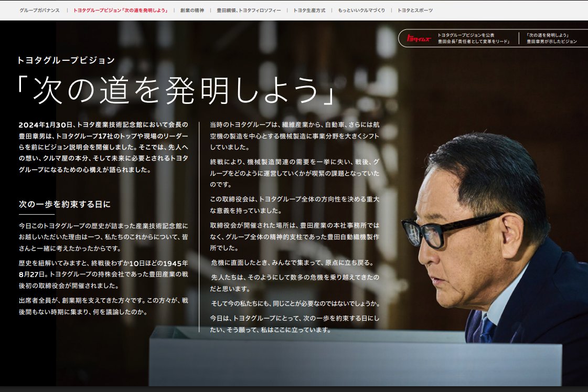The image size is (588, 392).
Task: Select the red トヨタグループビジョン navigation tab
Action: [x=121, y=10]
